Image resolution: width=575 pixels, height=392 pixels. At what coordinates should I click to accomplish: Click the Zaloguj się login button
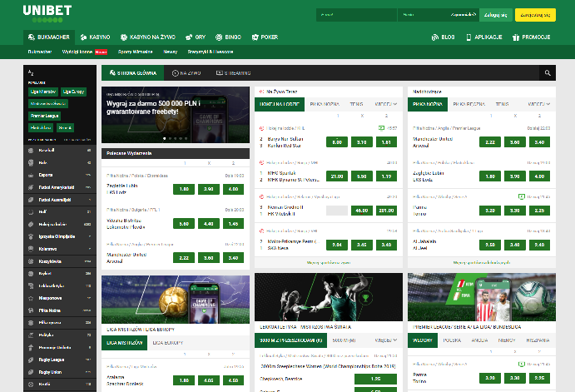coord(496,15)
